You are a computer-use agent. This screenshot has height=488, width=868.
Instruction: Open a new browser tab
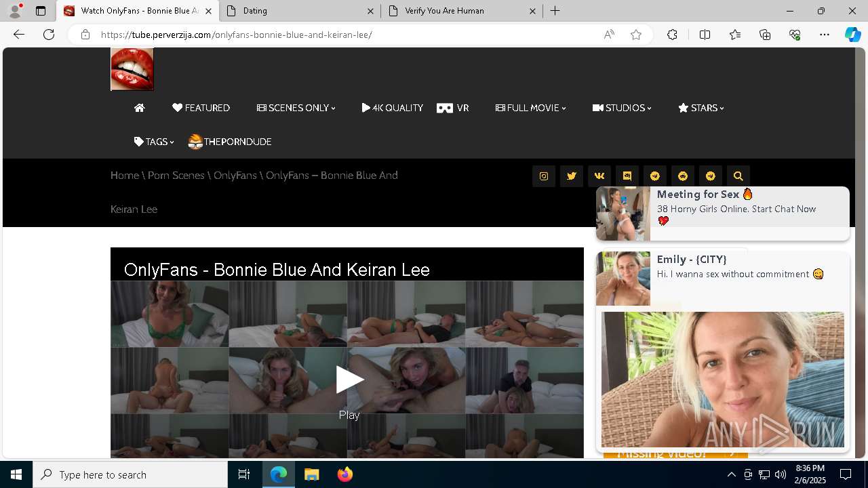[x=555, y=11]
